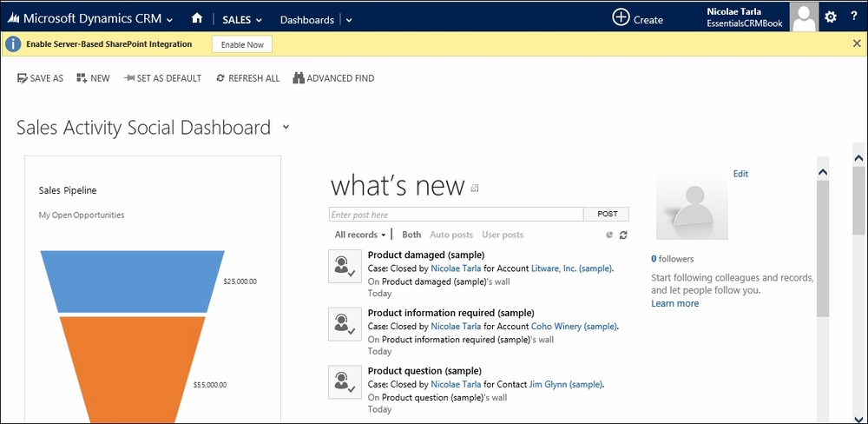Image resolution: width=868 pixels, height=424 pixels.
Task: Click Set As Default command
Action: point(163,78)
